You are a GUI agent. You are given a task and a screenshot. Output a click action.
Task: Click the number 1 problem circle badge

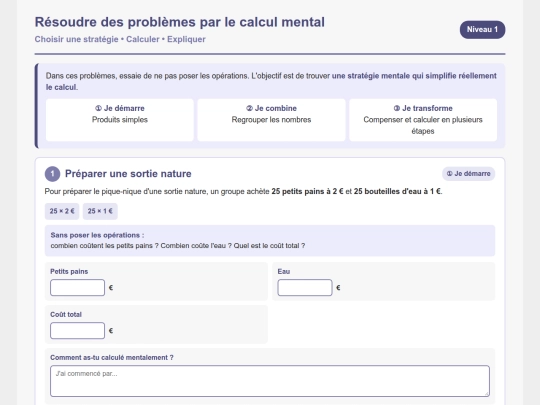(52, 174)
